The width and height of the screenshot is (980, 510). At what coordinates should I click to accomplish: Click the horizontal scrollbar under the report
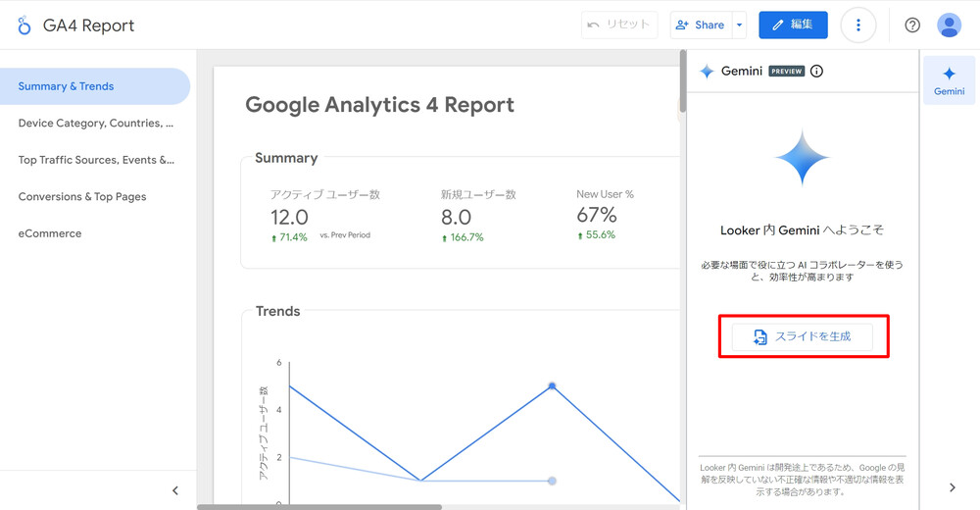(x=319, y=507)
